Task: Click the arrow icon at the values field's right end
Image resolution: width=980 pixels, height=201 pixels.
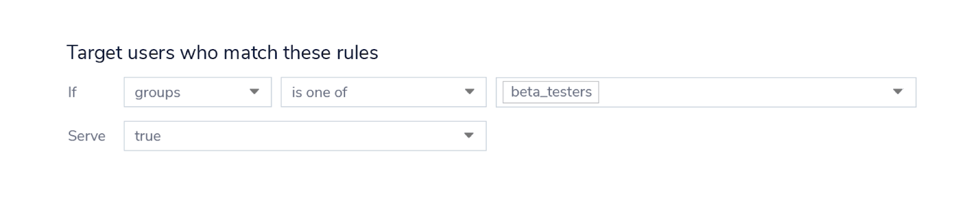Action: pyautogui.click(x=898, y=91)
